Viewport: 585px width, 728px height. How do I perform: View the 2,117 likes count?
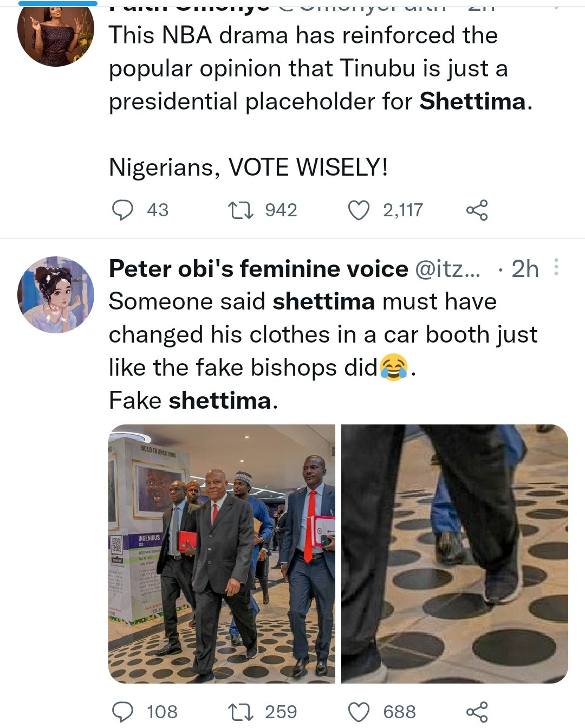[x=402, y=210]
